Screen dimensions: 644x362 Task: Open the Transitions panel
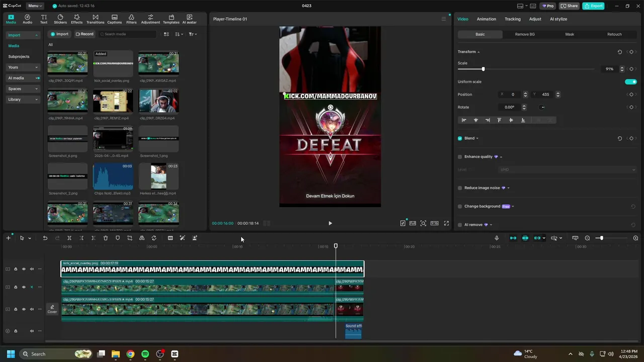coord(95,19)
